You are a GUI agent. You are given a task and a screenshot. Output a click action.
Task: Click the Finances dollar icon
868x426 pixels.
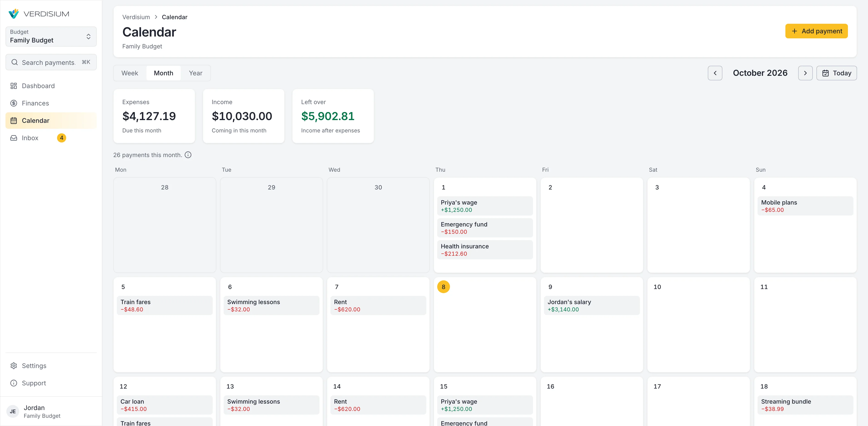pos(14,103)
